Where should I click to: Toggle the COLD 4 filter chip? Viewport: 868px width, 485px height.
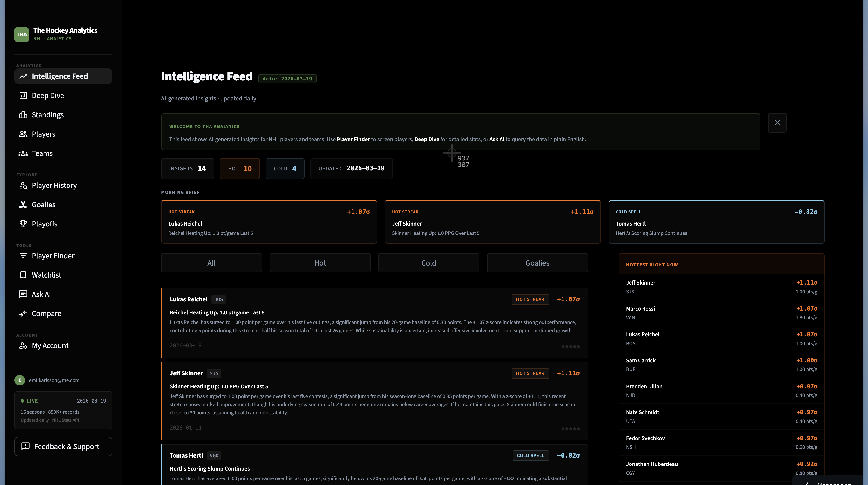(285, 168)
